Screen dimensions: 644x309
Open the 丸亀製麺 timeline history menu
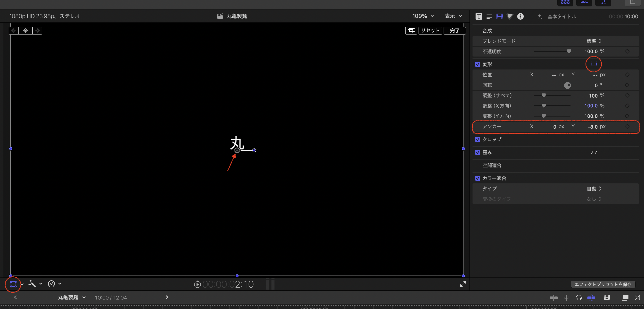(x=71, y=297)
